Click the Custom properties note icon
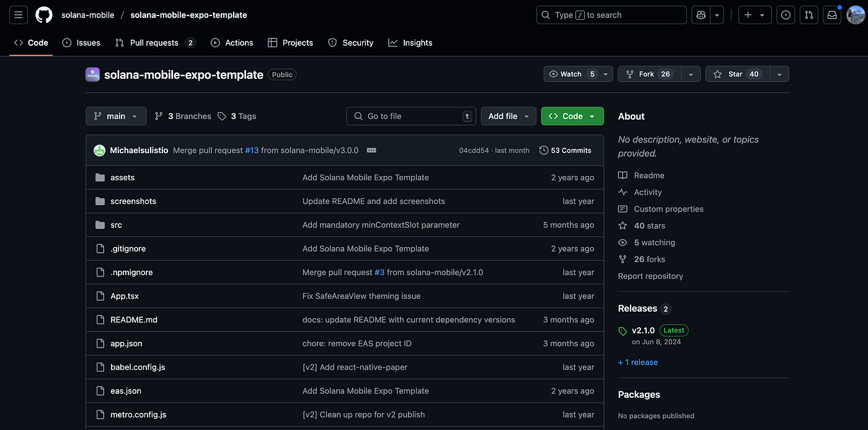868x430 pixels. (623, 209)
